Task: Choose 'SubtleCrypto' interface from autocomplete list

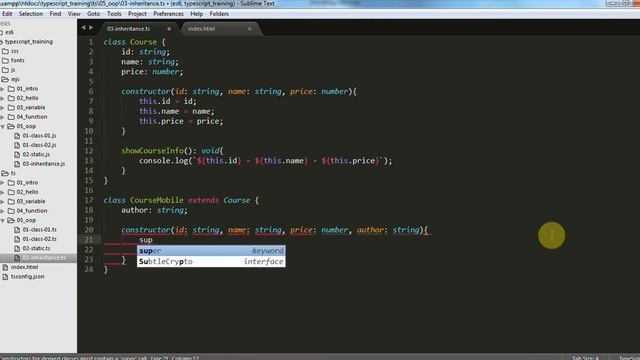Action: coord(211,262)
